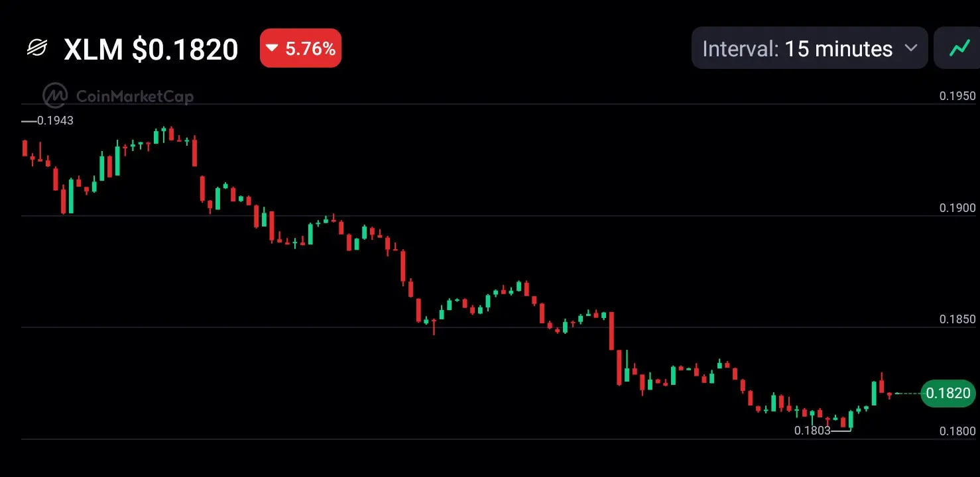
Task: Click the red 5.76% change badge
Action: 300,48
